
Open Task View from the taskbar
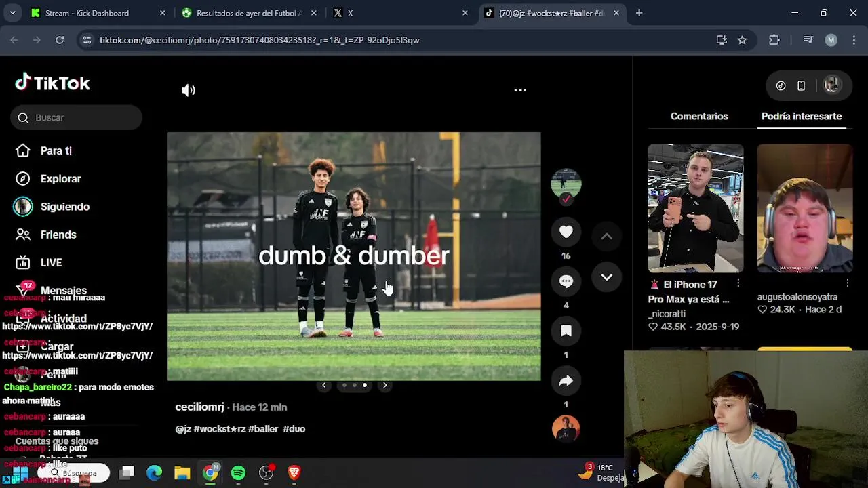(127, 473)
